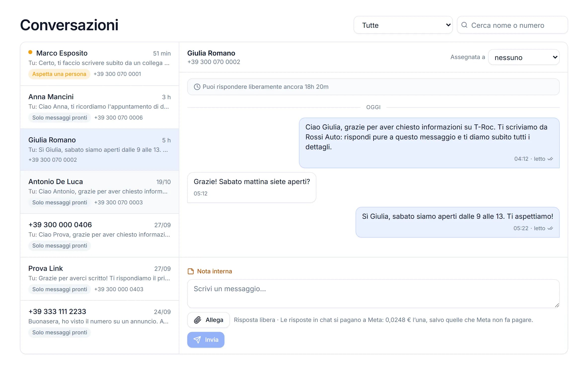
Task: Open the Assegnata a nessuno dropdown
Action: tap(524, 57)
